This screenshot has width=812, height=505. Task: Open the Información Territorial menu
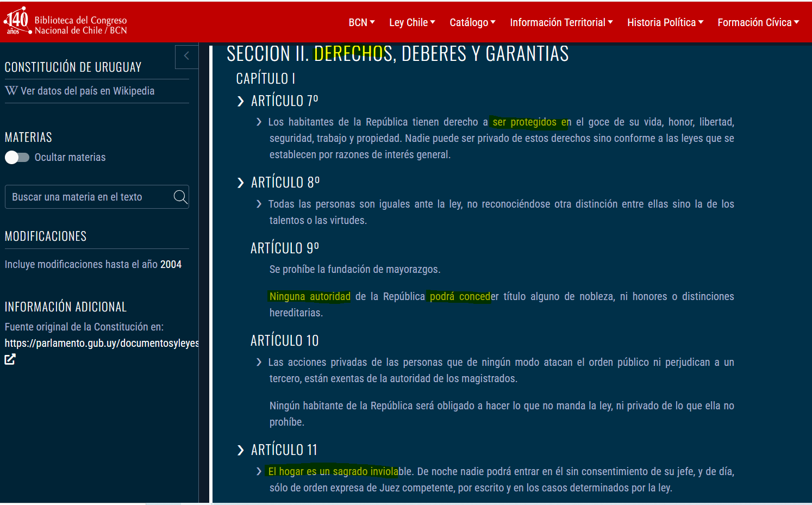pos(561,22)
